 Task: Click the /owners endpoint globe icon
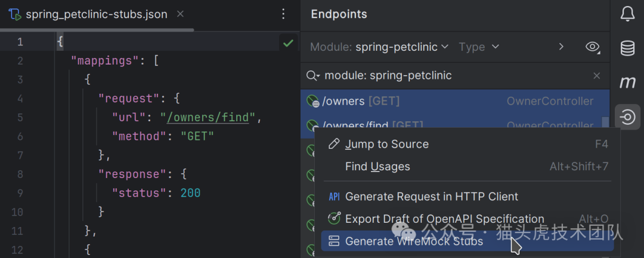click(x=313, y=102)
